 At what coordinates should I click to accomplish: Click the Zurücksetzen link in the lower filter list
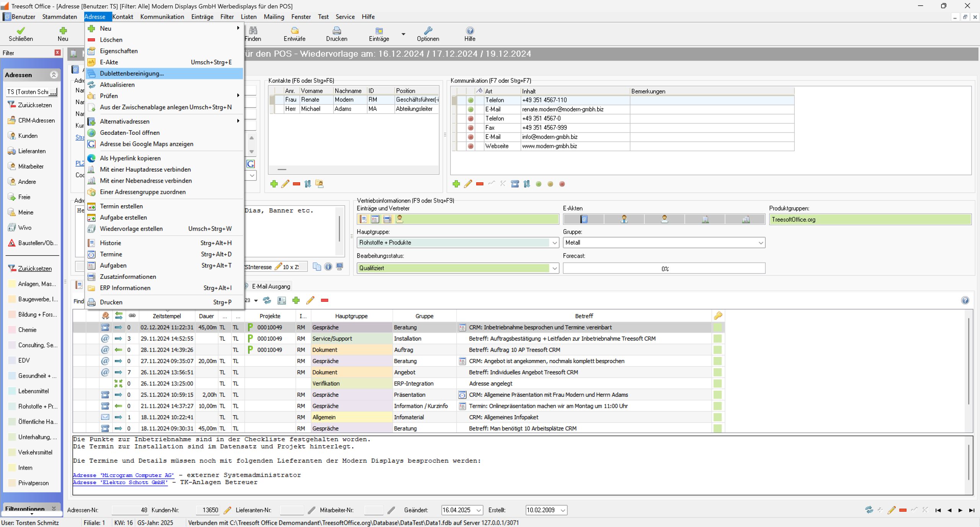pos(35,268)
